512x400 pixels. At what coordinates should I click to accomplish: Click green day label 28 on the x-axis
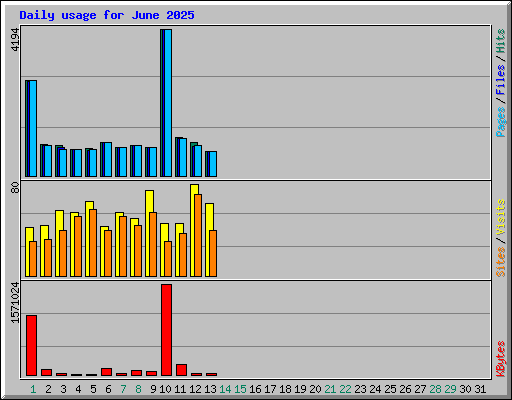click(x=435, y=389)
